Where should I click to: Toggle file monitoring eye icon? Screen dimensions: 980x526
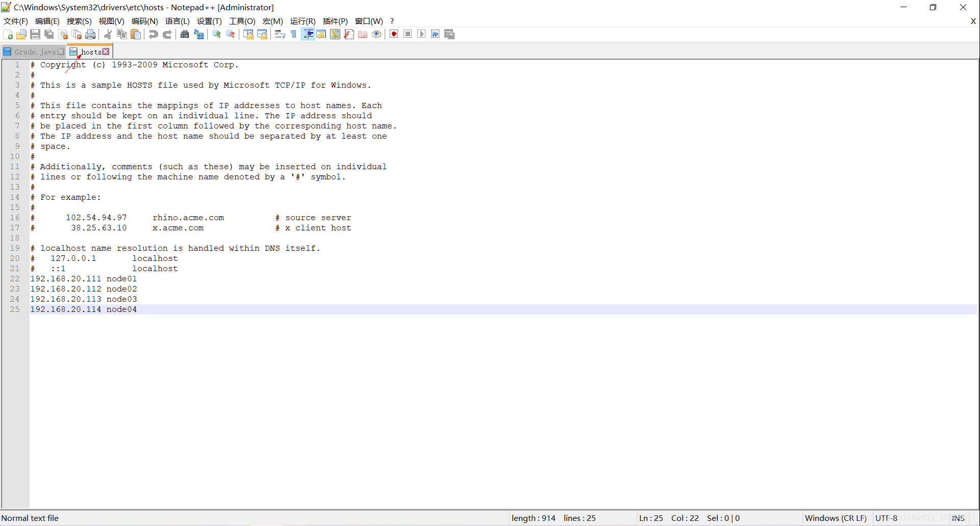(376, 34)
